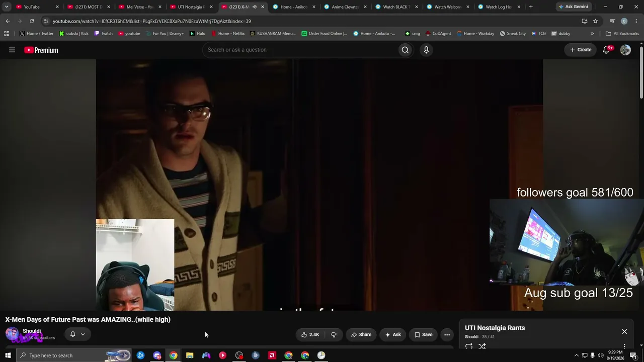Reload the current page
The image size is (644, 362).
[x=32, y=21]
